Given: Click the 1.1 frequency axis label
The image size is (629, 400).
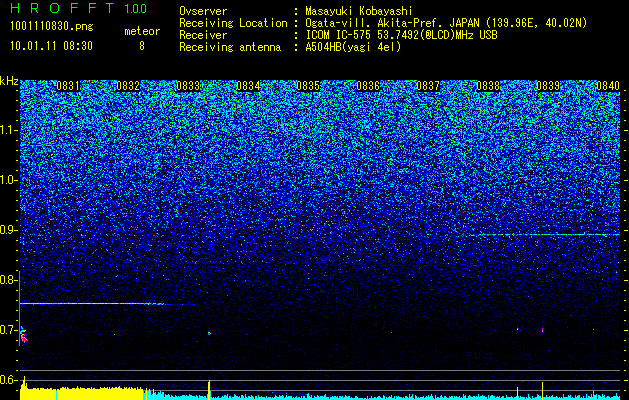Looking at the screenshot, I should (8, 130).
